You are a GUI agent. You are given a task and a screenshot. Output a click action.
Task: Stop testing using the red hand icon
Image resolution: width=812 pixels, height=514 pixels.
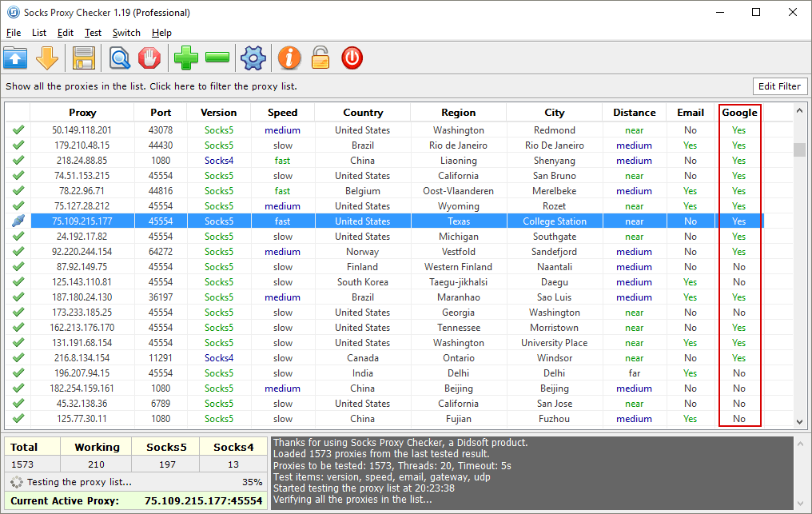click(149, 58)
